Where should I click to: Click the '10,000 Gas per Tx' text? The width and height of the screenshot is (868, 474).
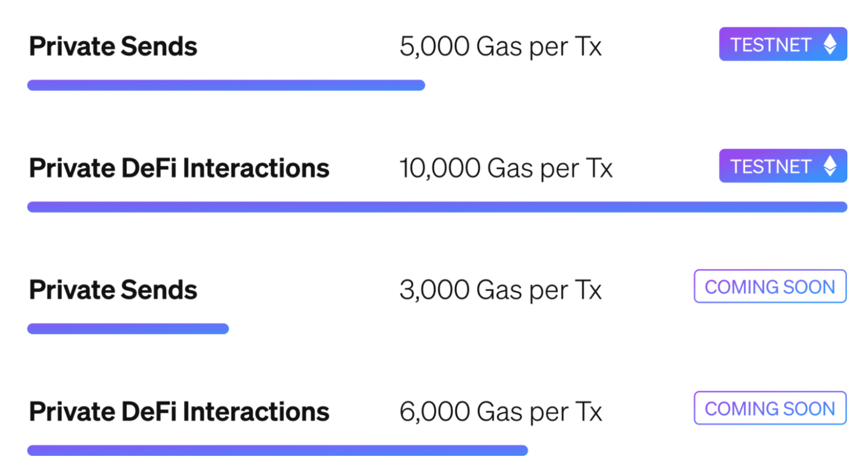point(506,169)
